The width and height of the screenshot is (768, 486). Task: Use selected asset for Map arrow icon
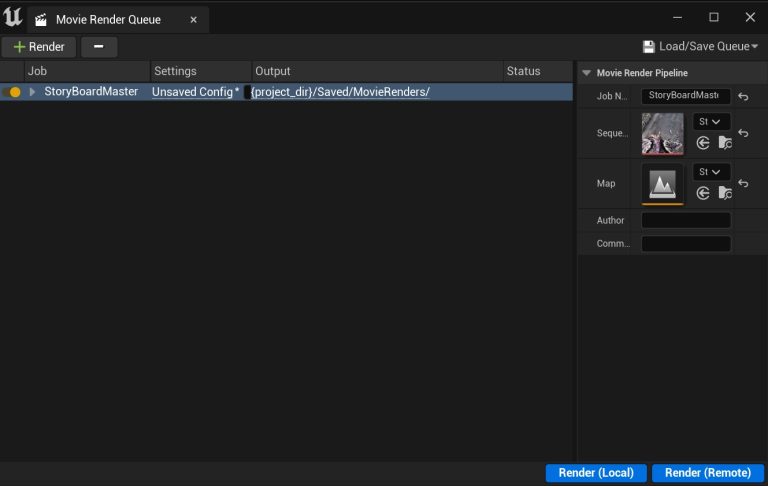pyautogui.click(x=703, y=193)
